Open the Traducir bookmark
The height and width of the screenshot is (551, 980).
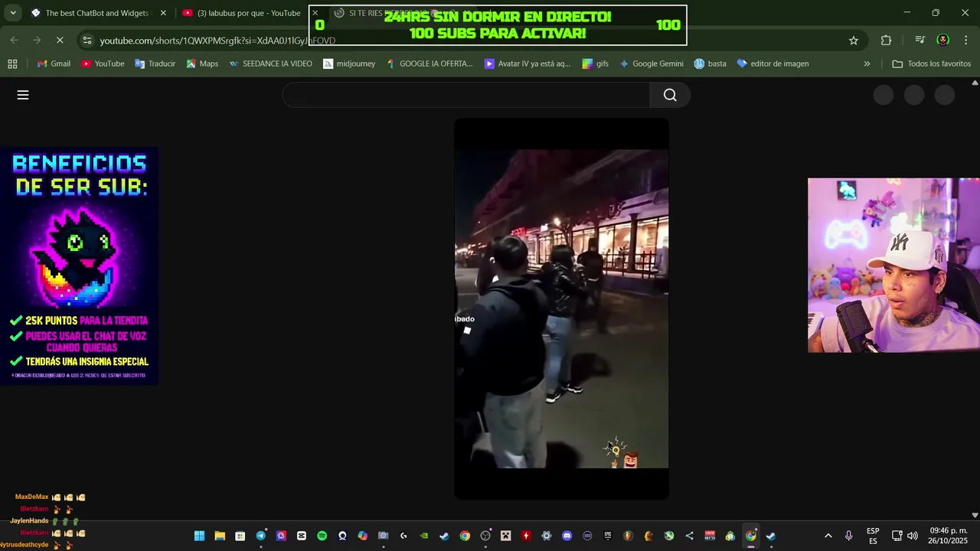[155, 64]
